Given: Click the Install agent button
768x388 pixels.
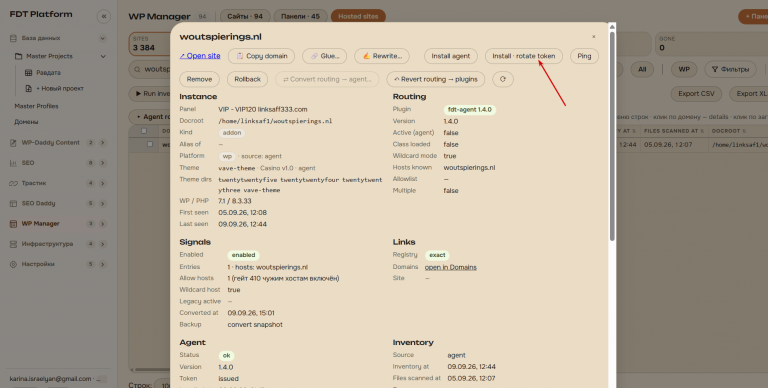Looking at the screenshot, I should [451, 56].
